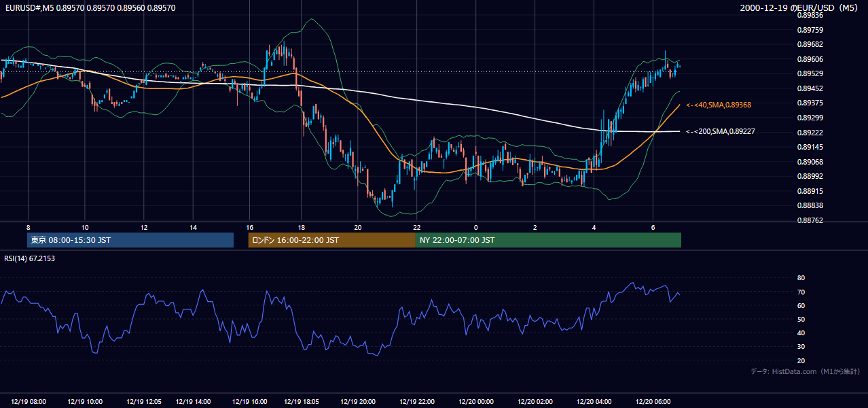Screen dimensions: 868x408
Task: Click the 40 SMA 0.89368 label
Action: tap(719, 105)
